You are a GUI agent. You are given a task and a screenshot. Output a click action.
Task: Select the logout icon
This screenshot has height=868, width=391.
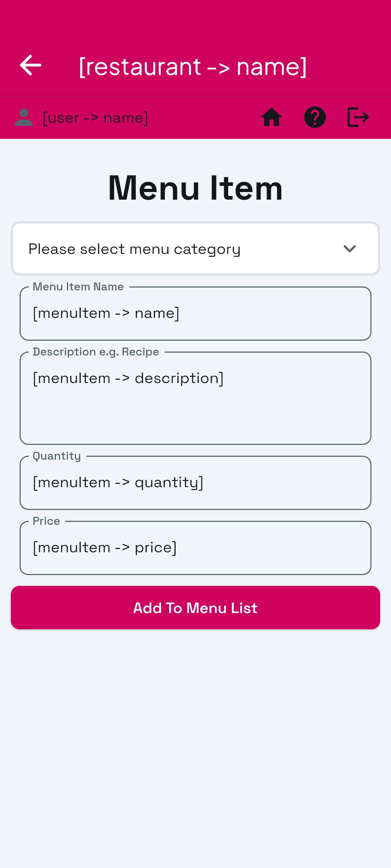pos(358,117)
